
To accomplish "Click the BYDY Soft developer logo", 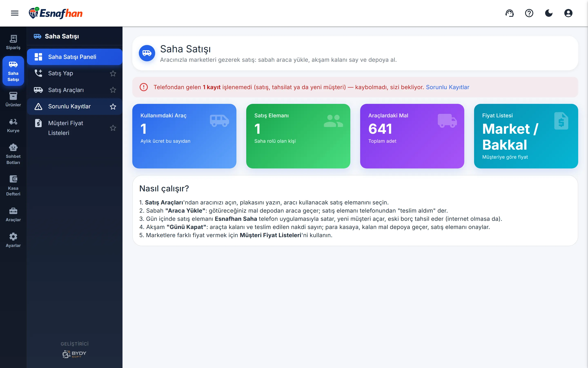I will pyautogui.click(x=74, y=354).
